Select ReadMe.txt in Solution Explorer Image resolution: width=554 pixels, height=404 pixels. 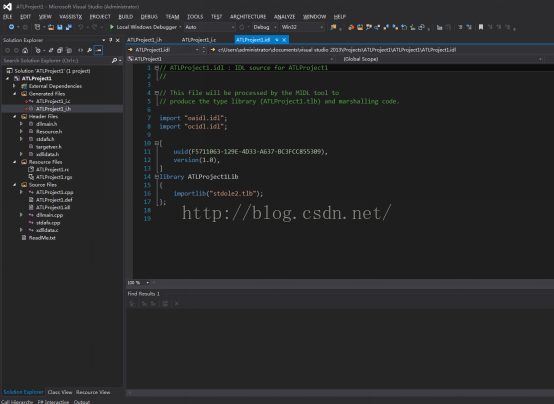42,238
